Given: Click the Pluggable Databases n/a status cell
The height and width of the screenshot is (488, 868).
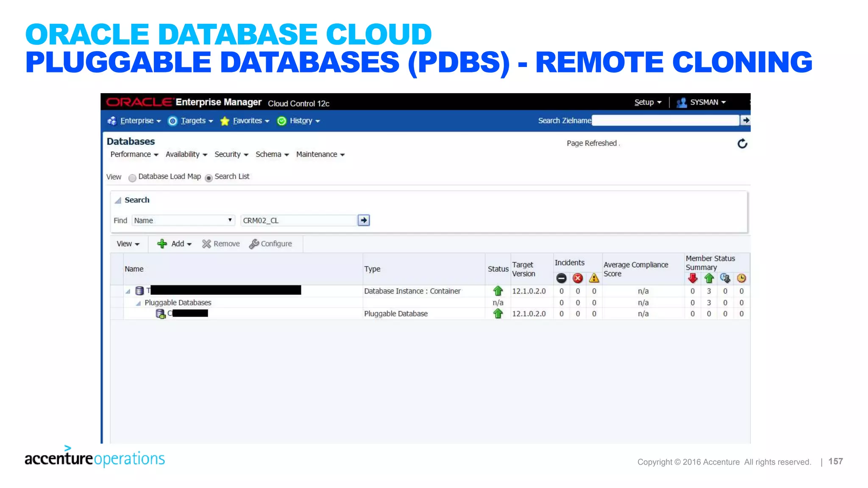Looking at the screenshot, I should [x=498, y=302].
